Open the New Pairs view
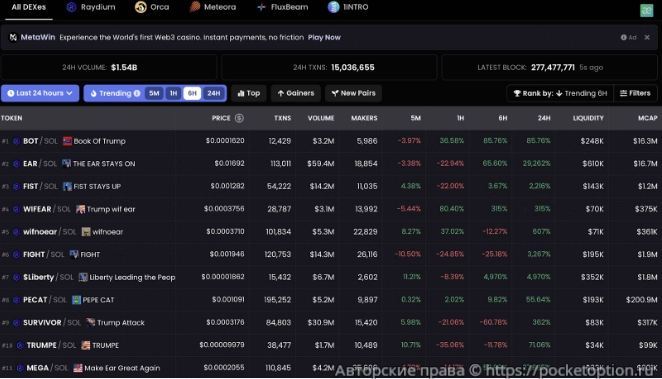This screenshot has height=379, width=662. coord(353,93)
